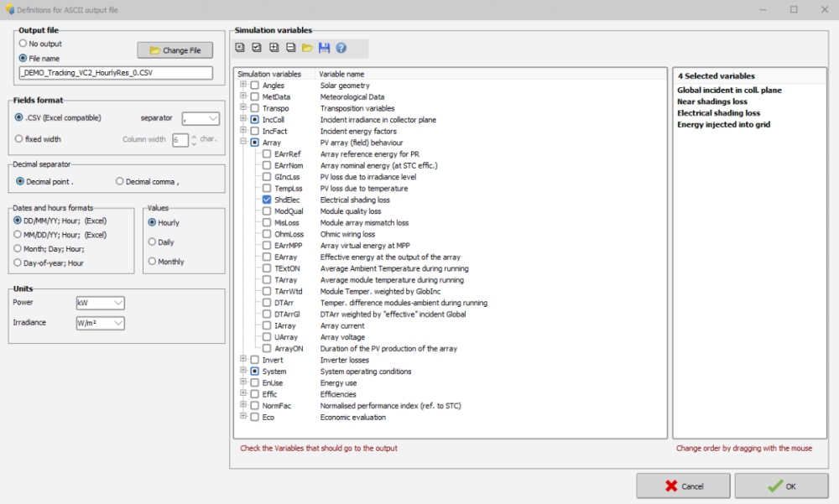Open the Power units dropdown
The width and height of the screenshot is (839, 504).
pyautogui.click(x=100, y=303)
